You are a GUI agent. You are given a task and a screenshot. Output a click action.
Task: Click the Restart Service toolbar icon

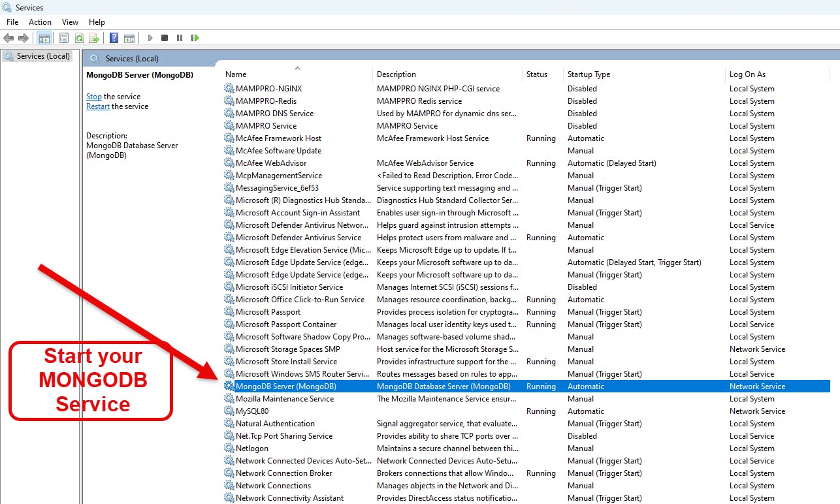[x=195, y=39]
